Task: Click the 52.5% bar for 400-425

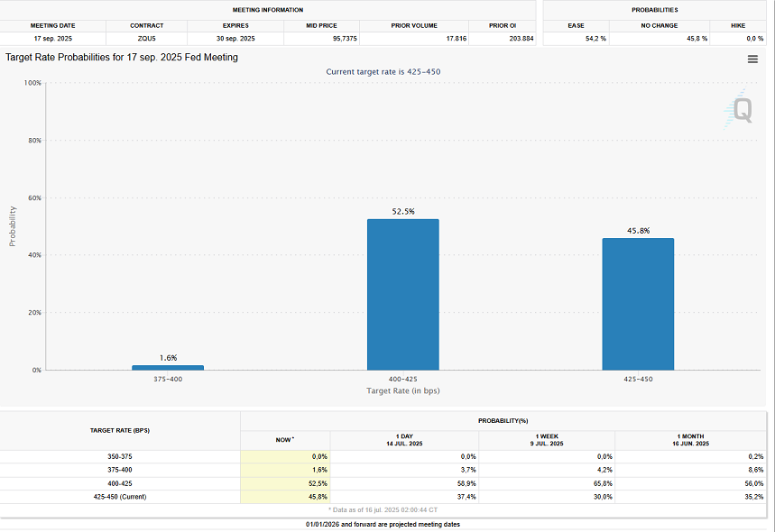Action: coord(402,294)
